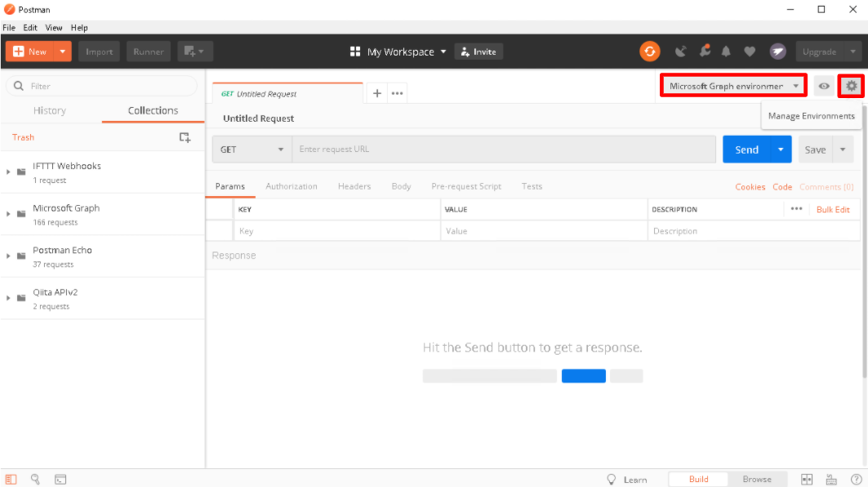Viewport: 868px width, 487px height.
Task: Switch to Browse mode
Action: (x=757, y=479)
